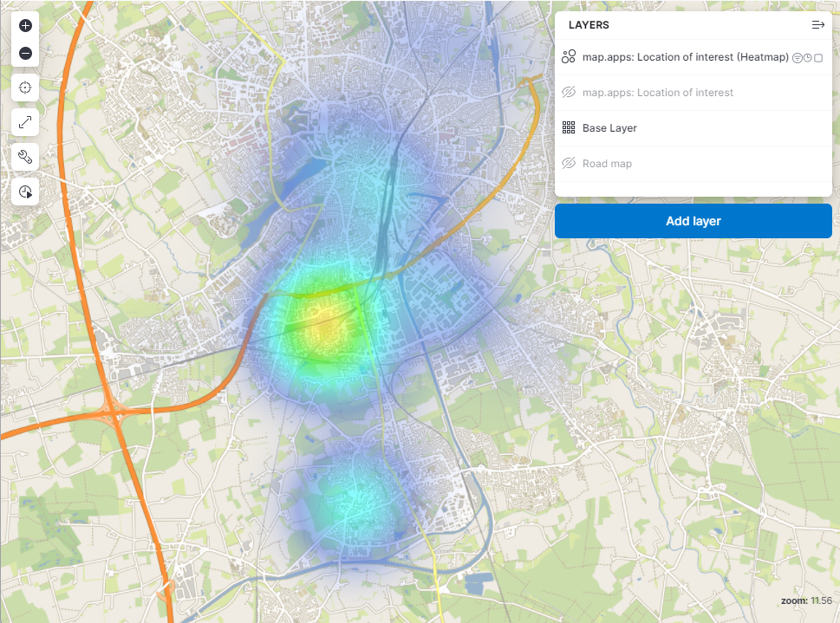Screen dimensions: 840x623
Task: Select the zoom out tool
Action: (x=25, y=53)
